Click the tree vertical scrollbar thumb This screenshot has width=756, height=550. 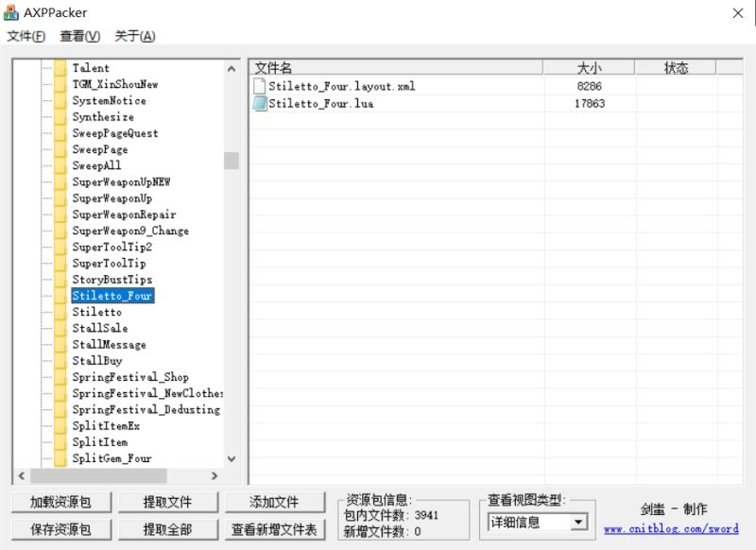pos(232,161)
